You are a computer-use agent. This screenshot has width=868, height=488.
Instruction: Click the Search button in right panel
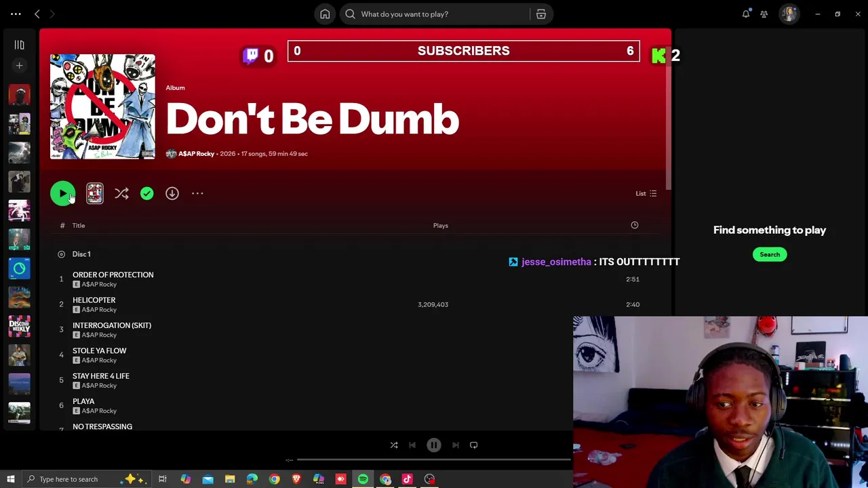770,255
